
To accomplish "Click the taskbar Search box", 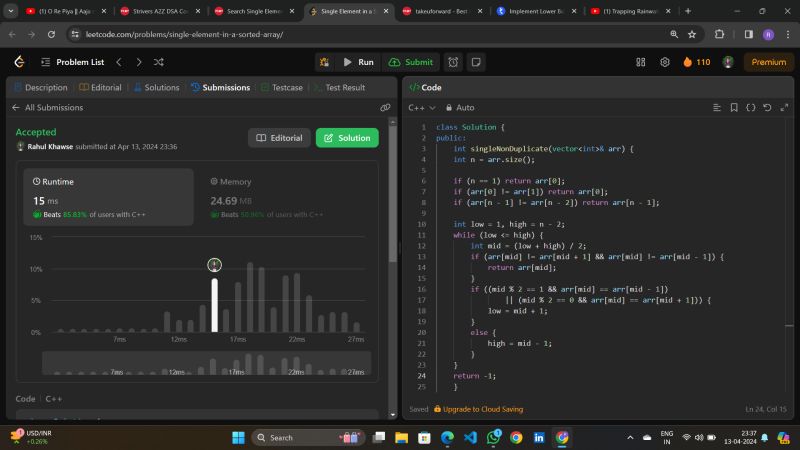I will coord(308,437).
